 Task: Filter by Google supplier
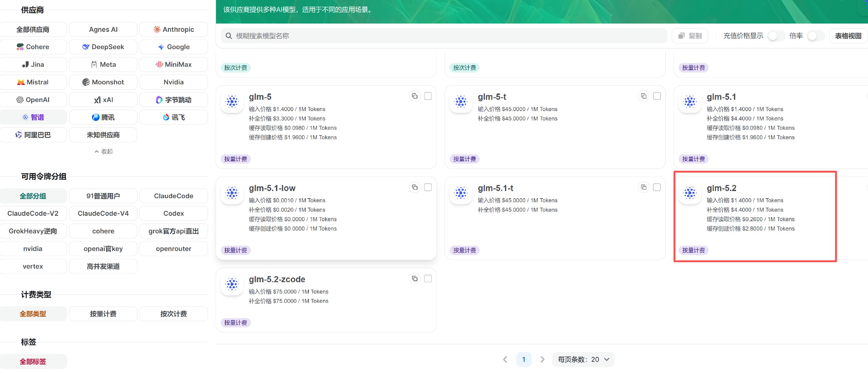tap(174, 47)
